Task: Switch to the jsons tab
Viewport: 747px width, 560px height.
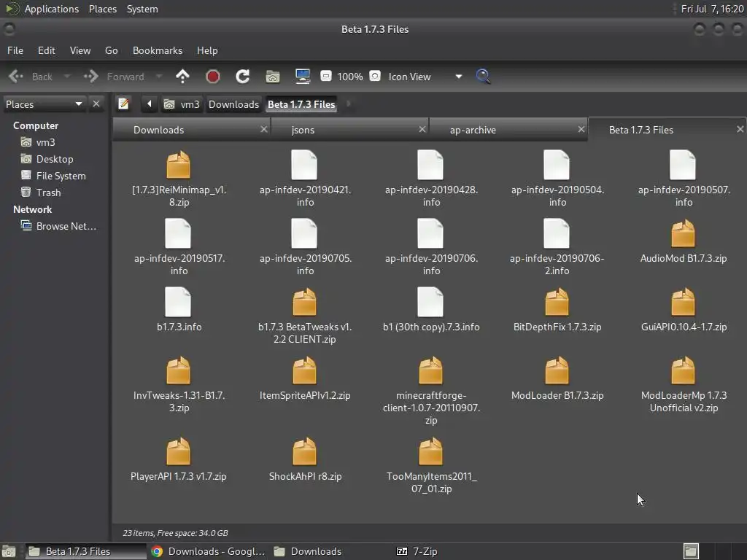Action: pos(350,130)
